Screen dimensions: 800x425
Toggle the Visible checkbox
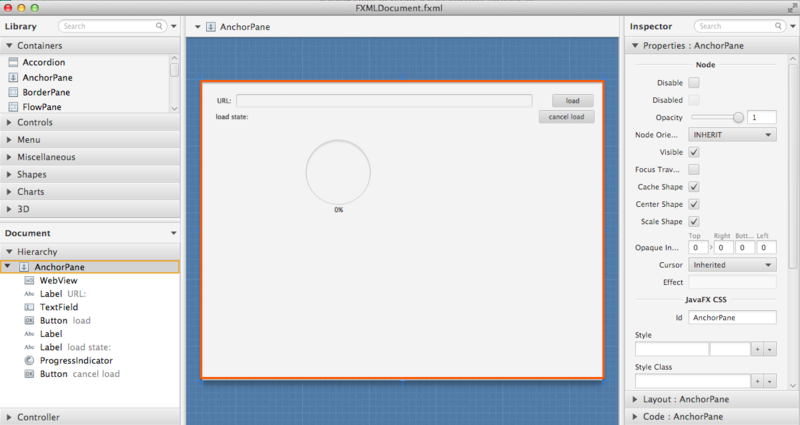coord(694,152)
